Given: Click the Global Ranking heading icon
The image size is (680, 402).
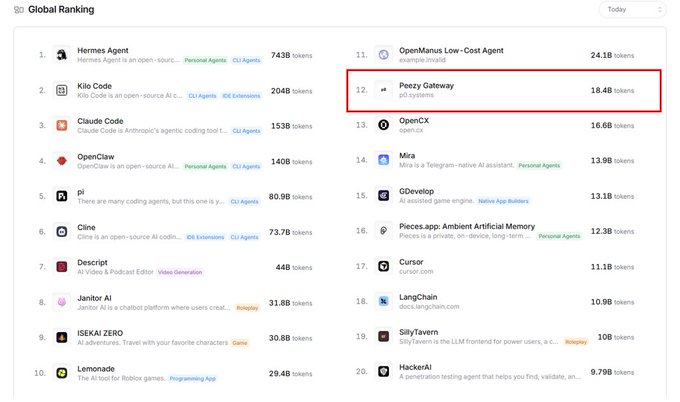Looking at the screenshot, I should [x=19, y=10].
